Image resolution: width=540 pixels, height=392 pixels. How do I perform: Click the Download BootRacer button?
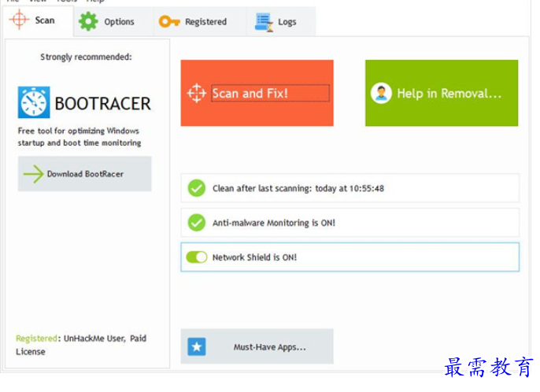click(85, 174)
